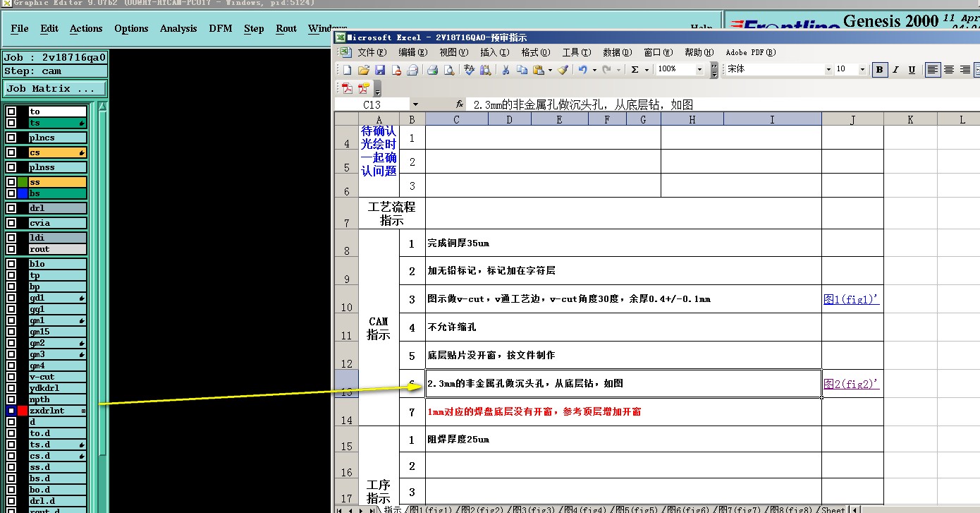
Task: Open the Analysis menu in Genesis
Action: point(178,29)
